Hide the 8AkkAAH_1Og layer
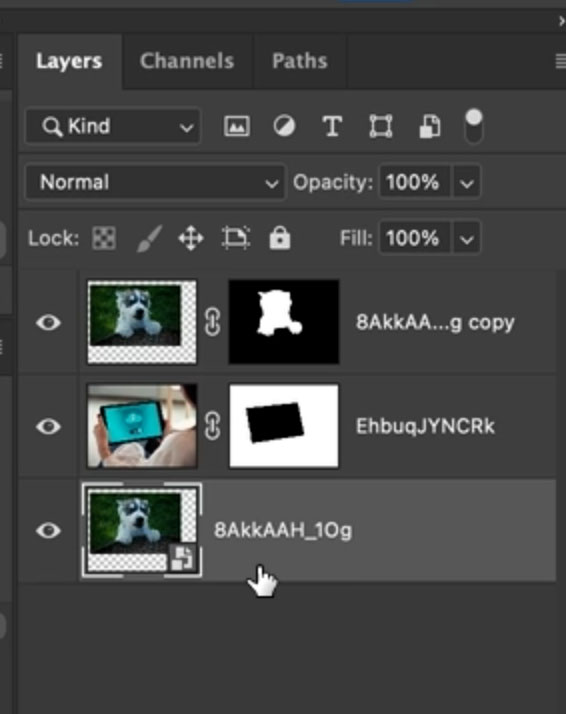This screenshot has height=714, width=566. [x=48, y=530]
